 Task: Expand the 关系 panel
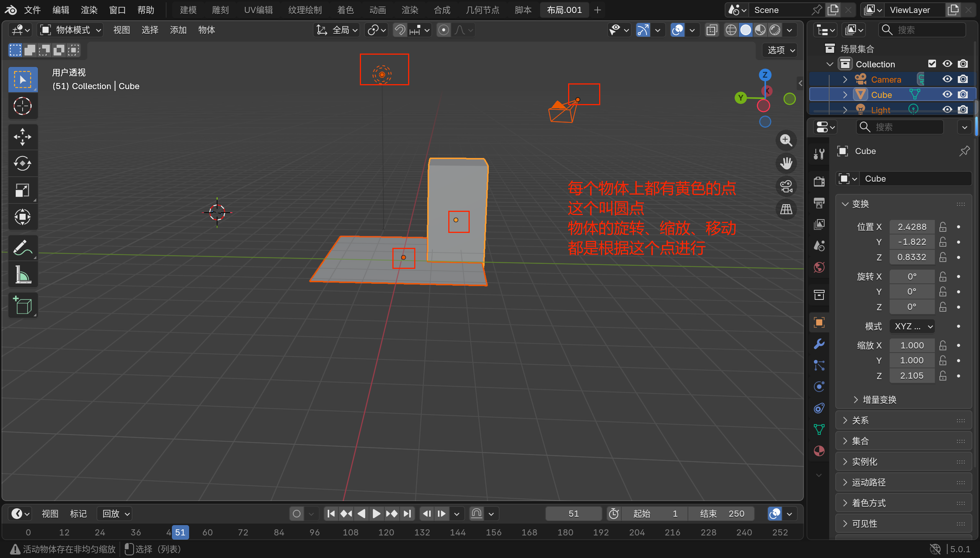pyautogui.click(x=860, y=420)
